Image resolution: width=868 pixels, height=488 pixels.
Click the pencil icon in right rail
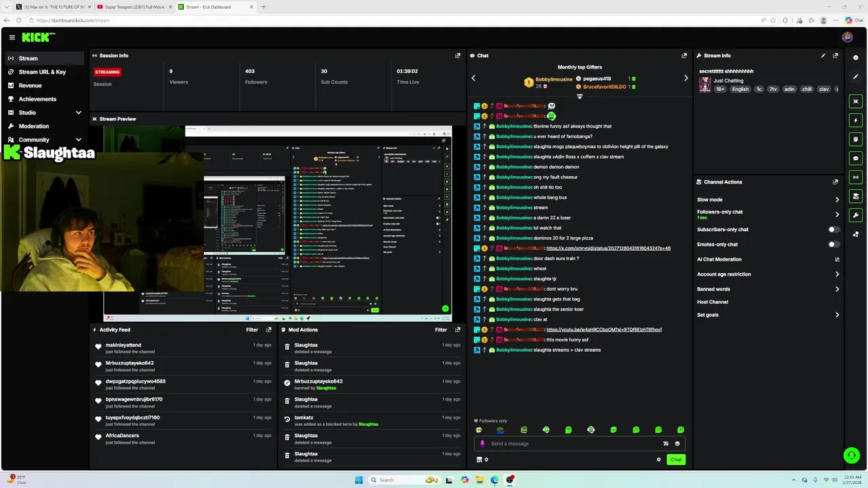tap(856, 77)
